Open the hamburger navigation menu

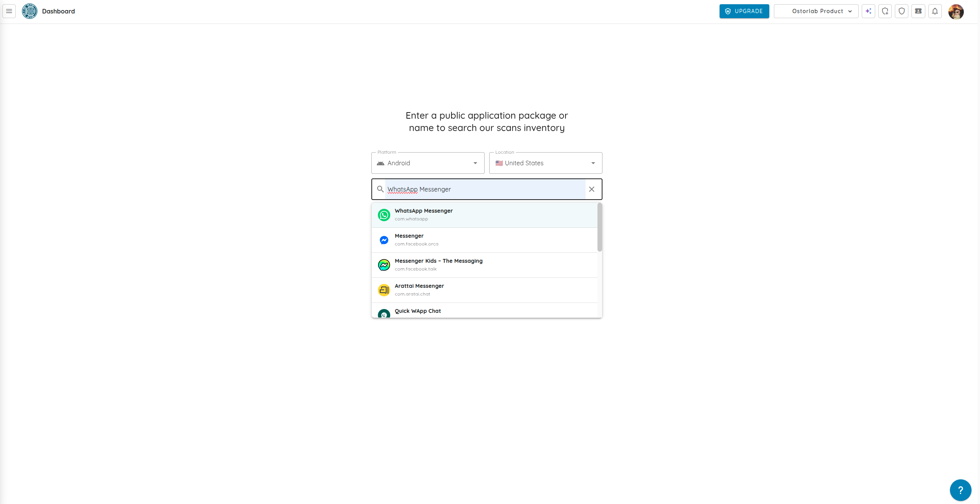coord(9,11)
